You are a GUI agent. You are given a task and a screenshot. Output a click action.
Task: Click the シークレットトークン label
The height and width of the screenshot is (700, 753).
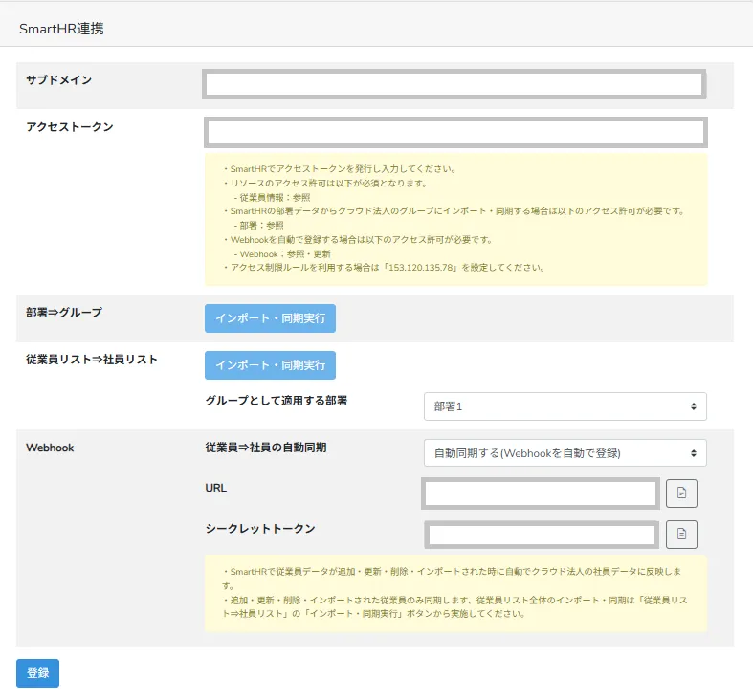point(260,528)
